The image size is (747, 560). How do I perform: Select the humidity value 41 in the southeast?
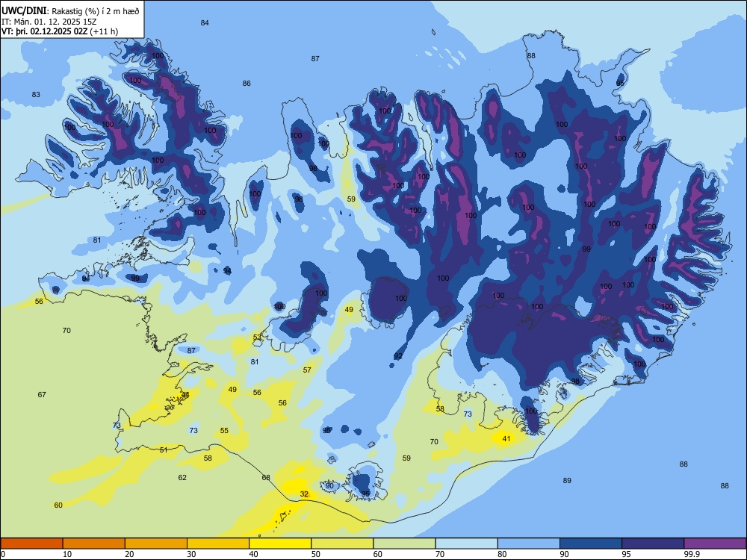[506, 438]
